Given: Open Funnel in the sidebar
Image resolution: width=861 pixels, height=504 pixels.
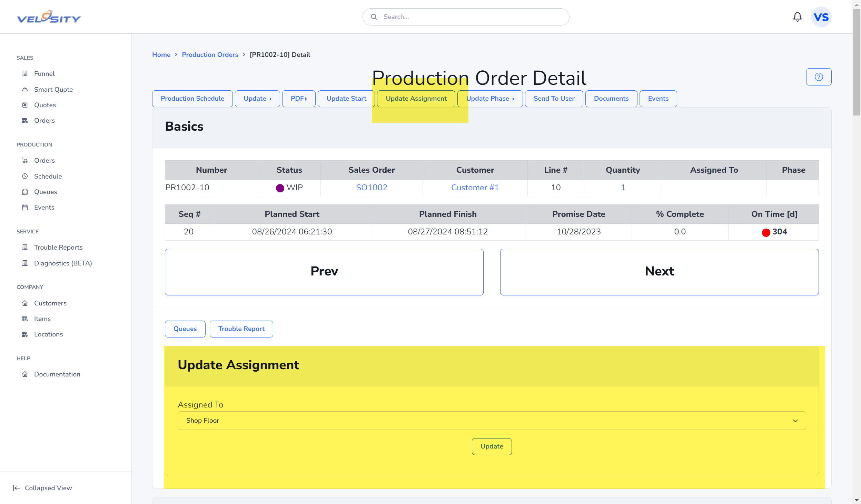Looking at the screenshot, I should (44, 73).
